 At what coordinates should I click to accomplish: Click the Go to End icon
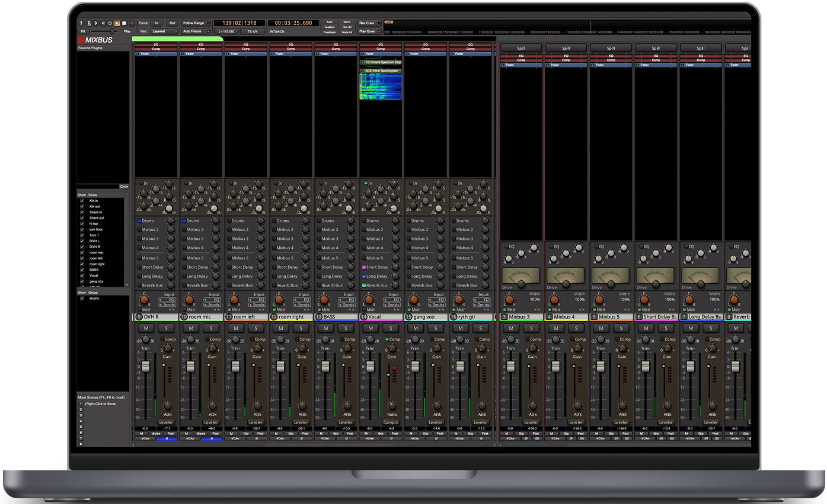tap(103, 23)
